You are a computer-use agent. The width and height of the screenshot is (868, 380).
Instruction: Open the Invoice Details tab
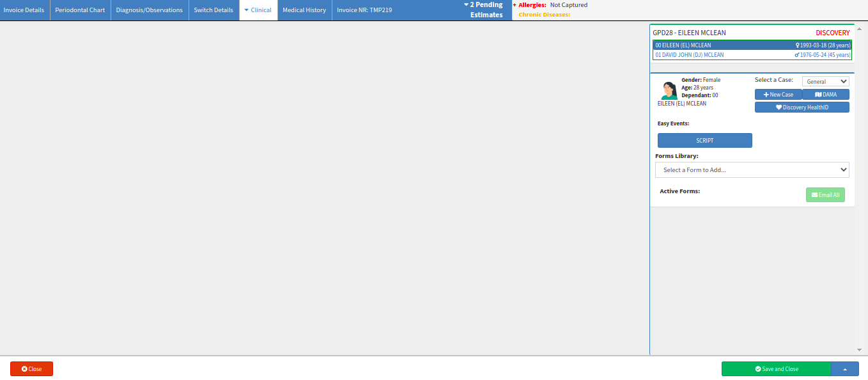click(24, 10)
